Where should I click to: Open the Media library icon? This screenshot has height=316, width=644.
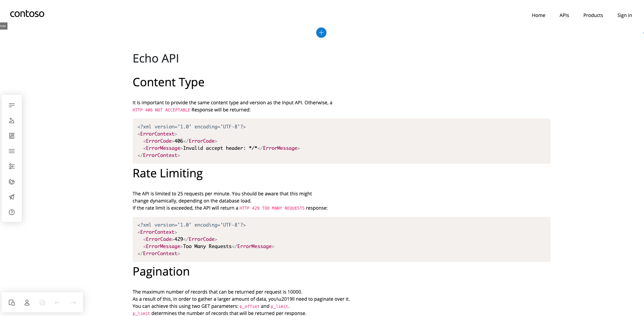pyautogui.click(x=12, y=121)
